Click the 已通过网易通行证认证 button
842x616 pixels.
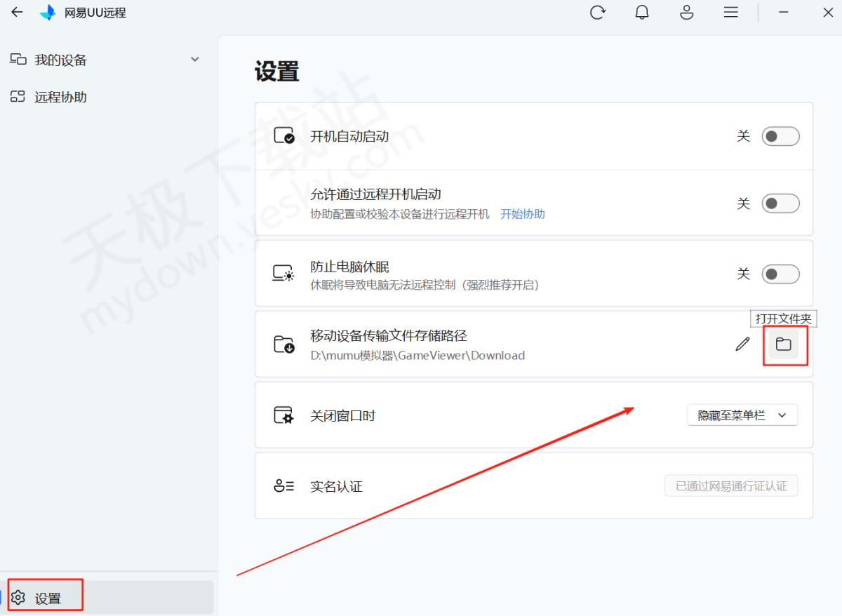point(731,486)
